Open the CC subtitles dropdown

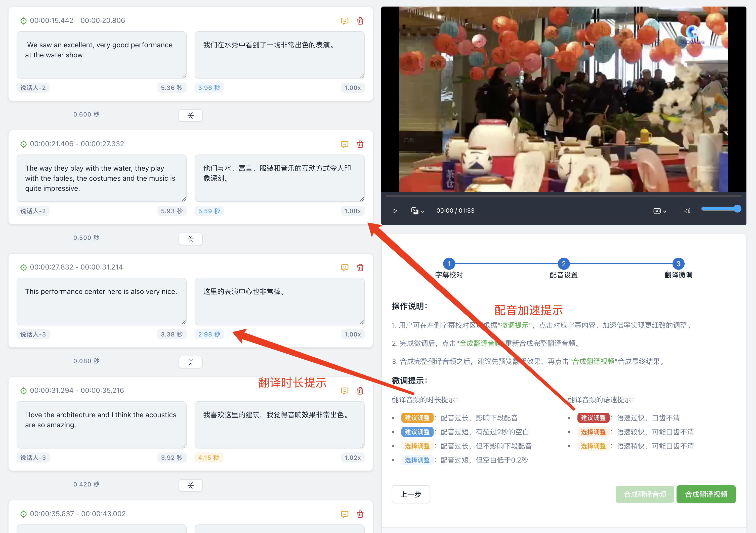click(660, 211)
